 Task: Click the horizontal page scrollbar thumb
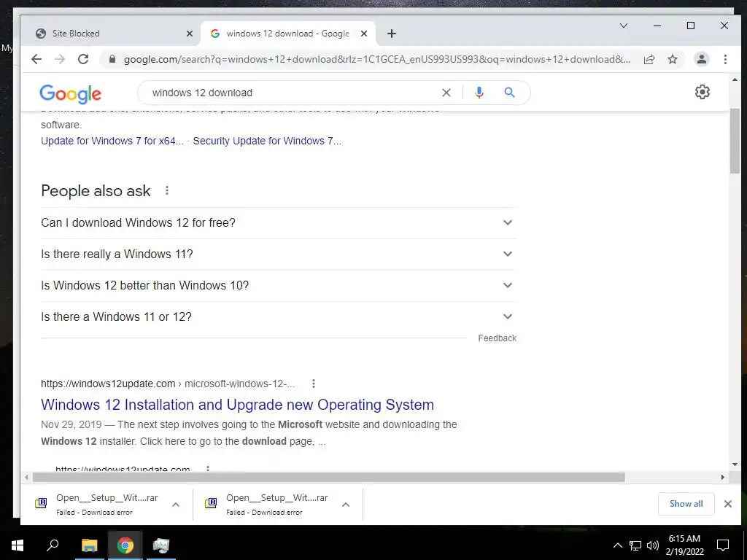[x=329, y=477]
